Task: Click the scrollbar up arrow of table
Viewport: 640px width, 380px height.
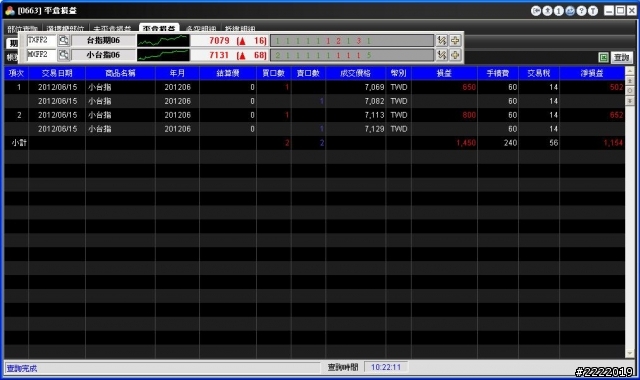Action: [629, 71]
